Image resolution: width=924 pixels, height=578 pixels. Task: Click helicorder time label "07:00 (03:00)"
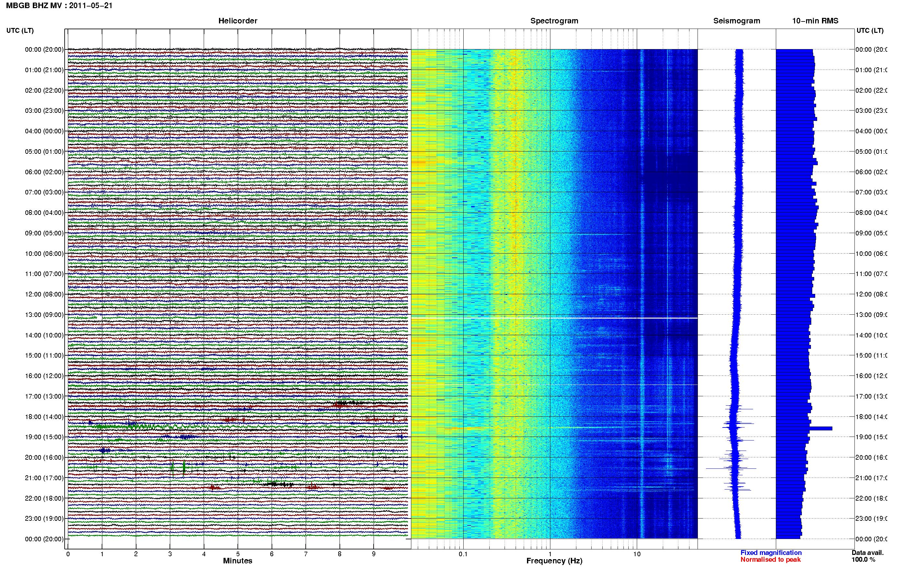[x=44, y=192]
